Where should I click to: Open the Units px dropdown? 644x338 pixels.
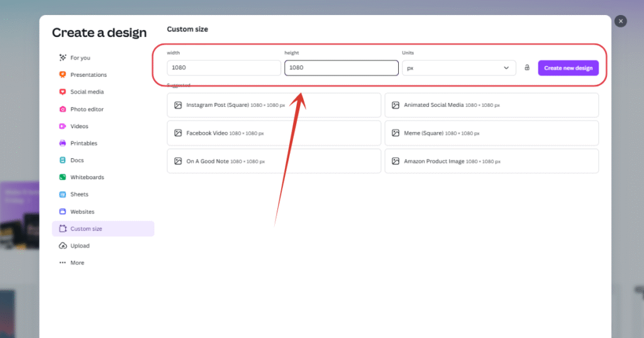coord(458,68)
